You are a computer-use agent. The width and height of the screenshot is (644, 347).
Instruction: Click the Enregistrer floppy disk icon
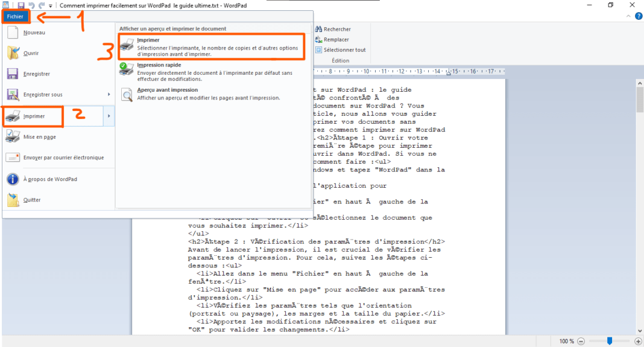coord(13,74)
